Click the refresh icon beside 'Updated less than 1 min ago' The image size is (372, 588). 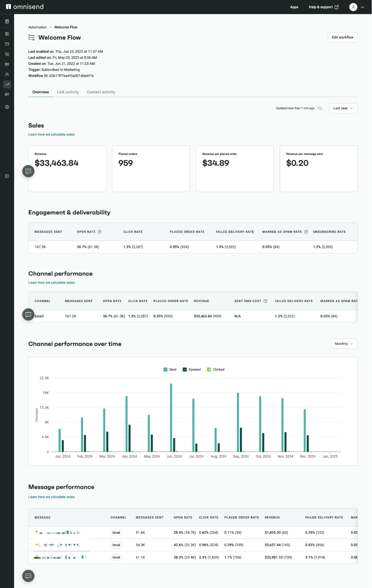click(x=320, y=108)
